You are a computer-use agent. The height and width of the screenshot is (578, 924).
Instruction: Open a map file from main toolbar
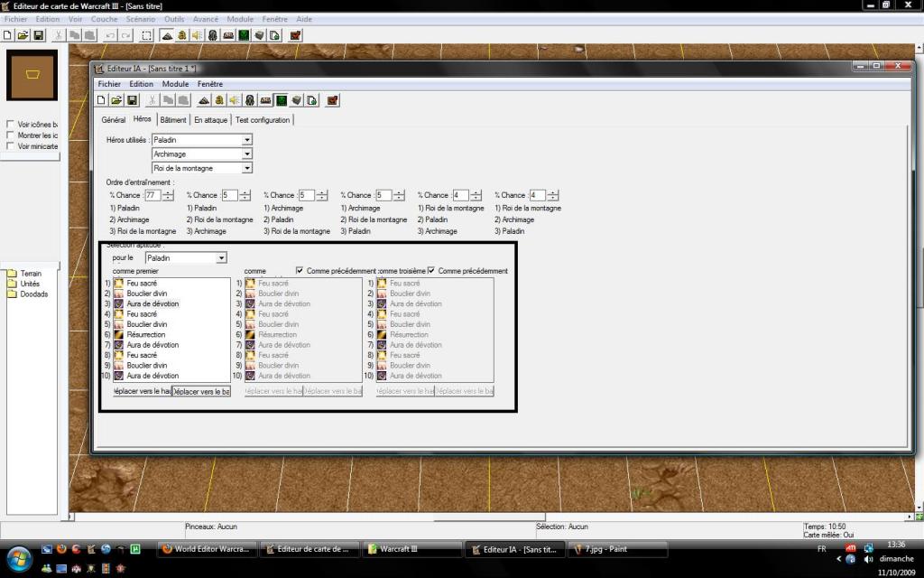click(23, 35)
